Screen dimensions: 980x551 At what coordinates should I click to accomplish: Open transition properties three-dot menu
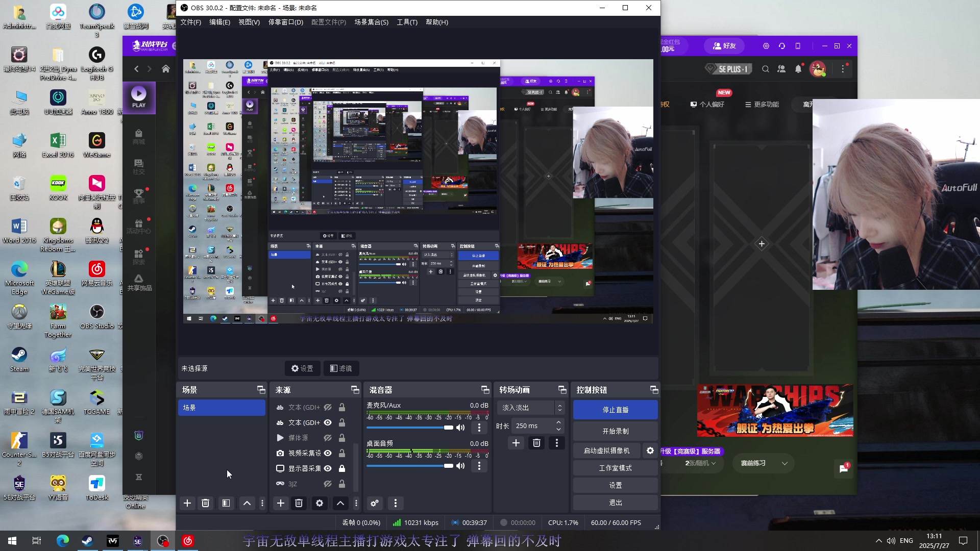[557, 443]
